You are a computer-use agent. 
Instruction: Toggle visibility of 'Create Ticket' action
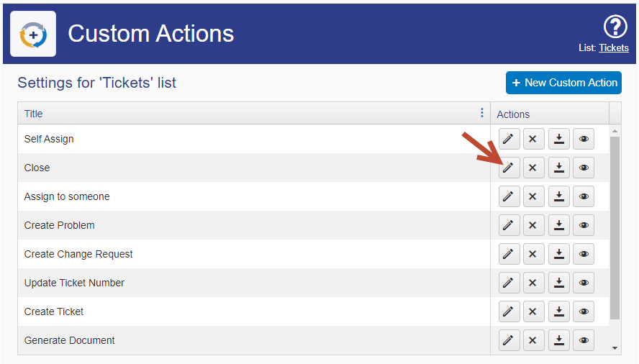tap(584, 311)
